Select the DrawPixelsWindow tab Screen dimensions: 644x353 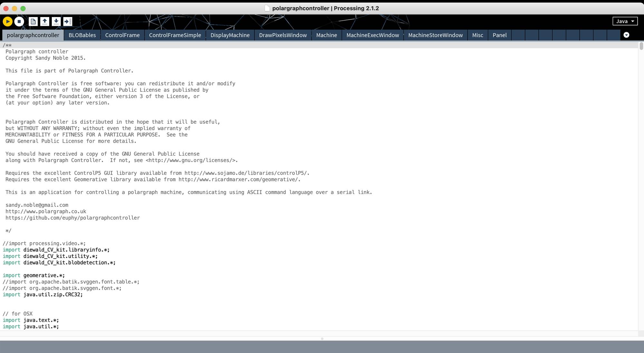pos(283,35)
